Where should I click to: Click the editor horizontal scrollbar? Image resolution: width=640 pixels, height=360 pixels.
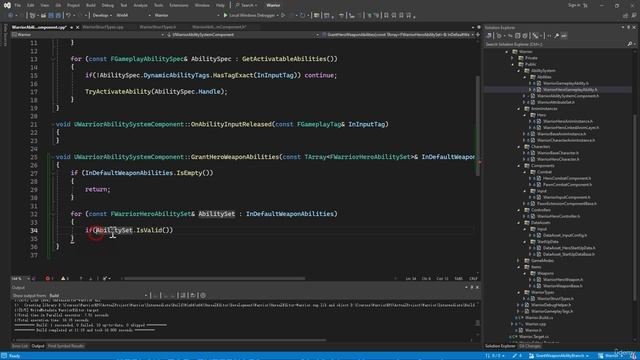pyautogui.click(x=214, y=279)
